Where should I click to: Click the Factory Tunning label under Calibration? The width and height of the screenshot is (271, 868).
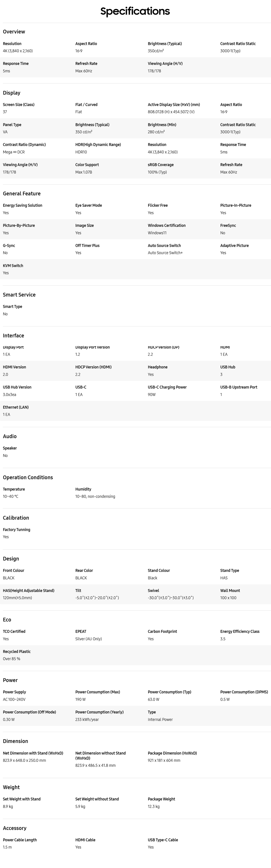tap(16, 530)
